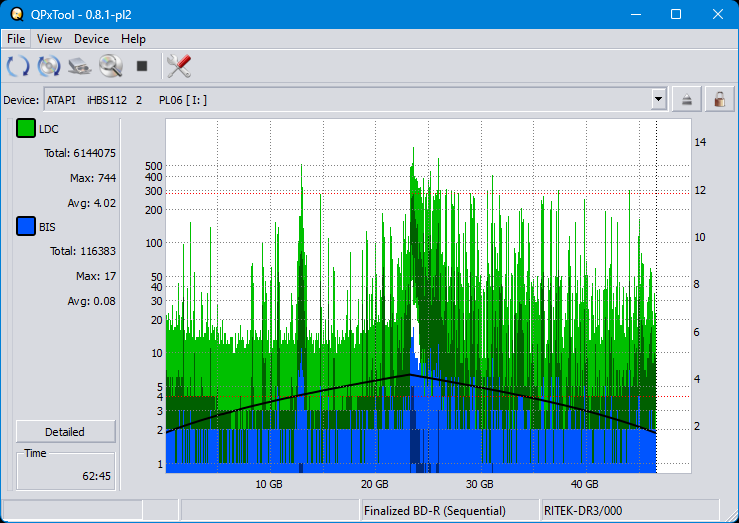Stop the scan with square button

click(x=142, y=67)
